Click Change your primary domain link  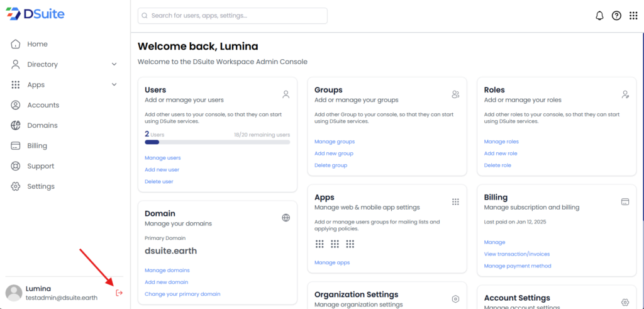click(x=182, y=294)
